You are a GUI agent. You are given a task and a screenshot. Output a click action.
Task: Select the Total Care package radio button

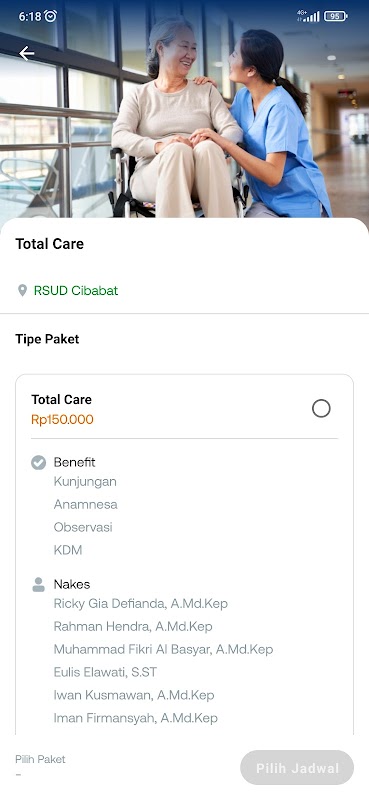(x=321, y=409)
